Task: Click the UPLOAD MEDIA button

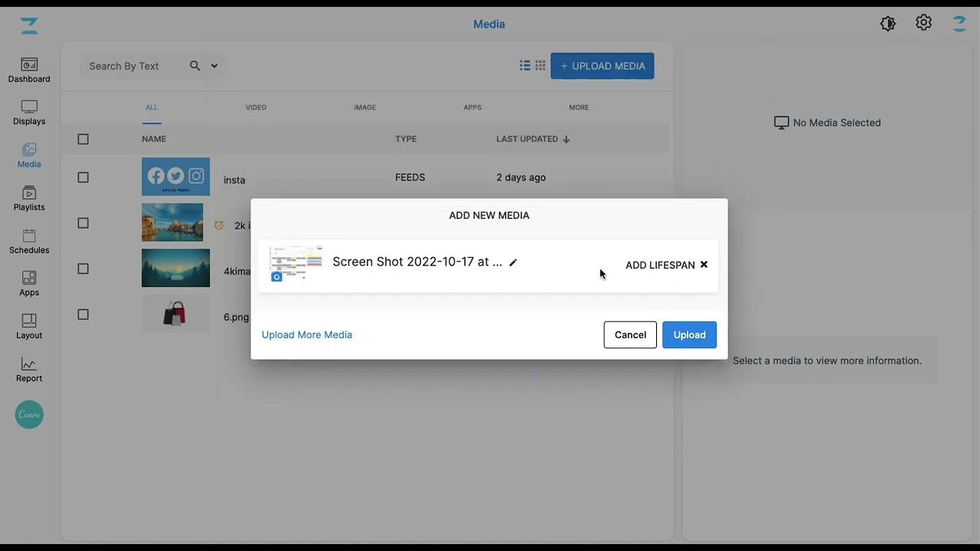Action: coord(602,66)
